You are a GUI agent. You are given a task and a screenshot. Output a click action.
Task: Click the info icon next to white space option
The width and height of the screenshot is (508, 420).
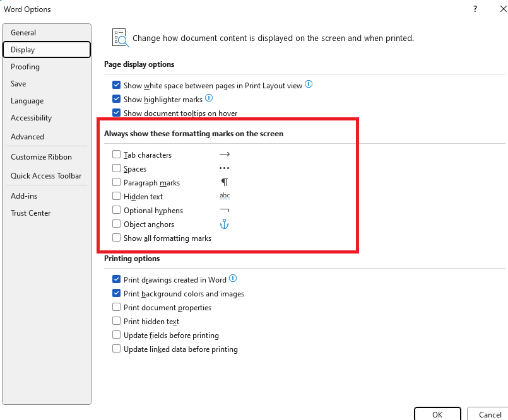309,85
